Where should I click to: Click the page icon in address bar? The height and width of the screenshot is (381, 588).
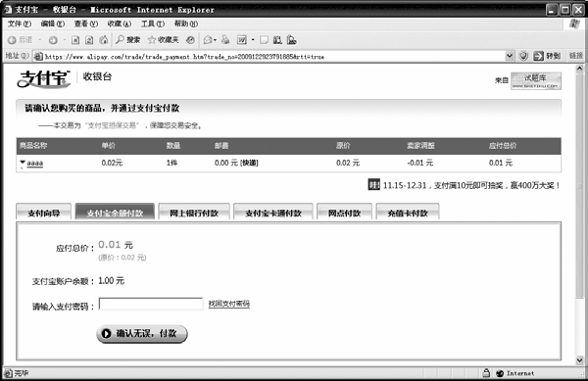tap(38, 57)
